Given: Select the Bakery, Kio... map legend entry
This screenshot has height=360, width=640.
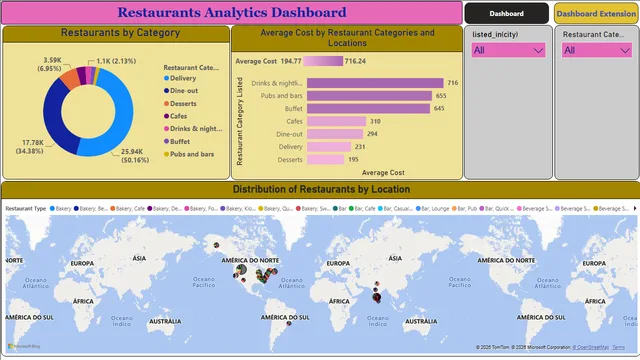Looking at the screenshot, I should 238,209.
